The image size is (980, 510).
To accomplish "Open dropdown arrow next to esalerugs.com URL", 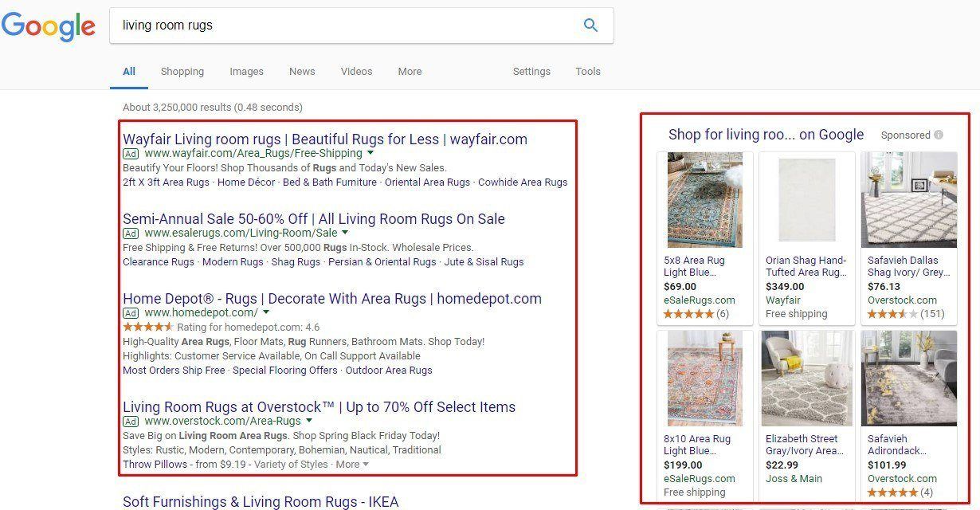I will pyautogui.click(x=345, y=233).
